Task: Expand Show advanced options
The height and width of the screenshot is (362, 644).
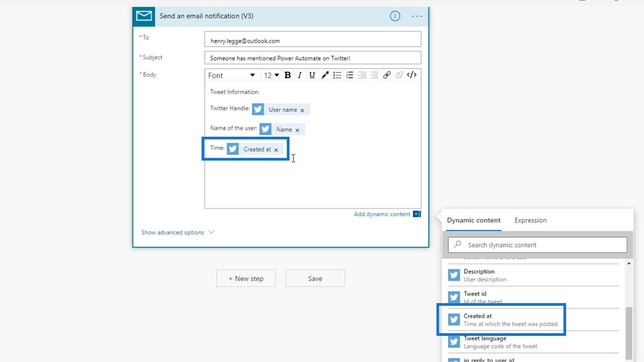Action: (x=178, y=232)
